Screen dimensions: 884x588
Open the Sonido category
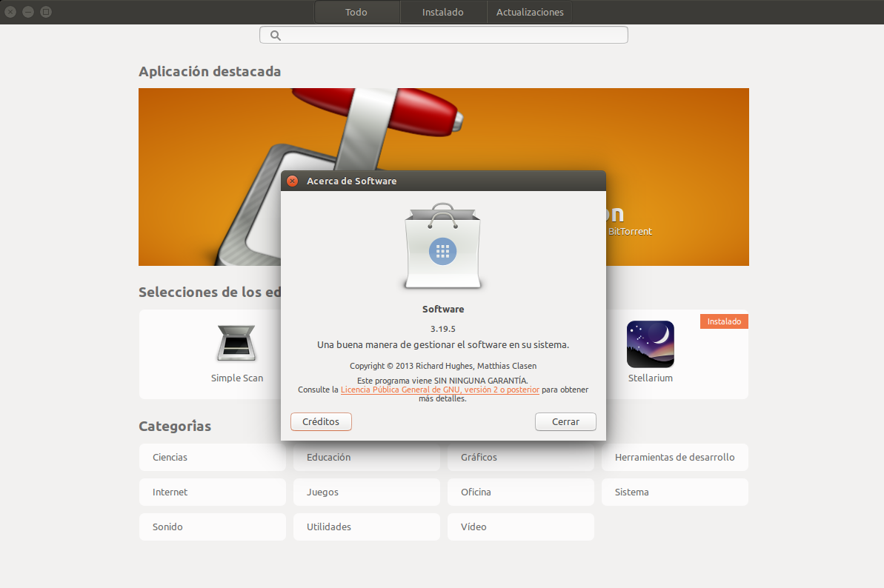pos(212,527)
